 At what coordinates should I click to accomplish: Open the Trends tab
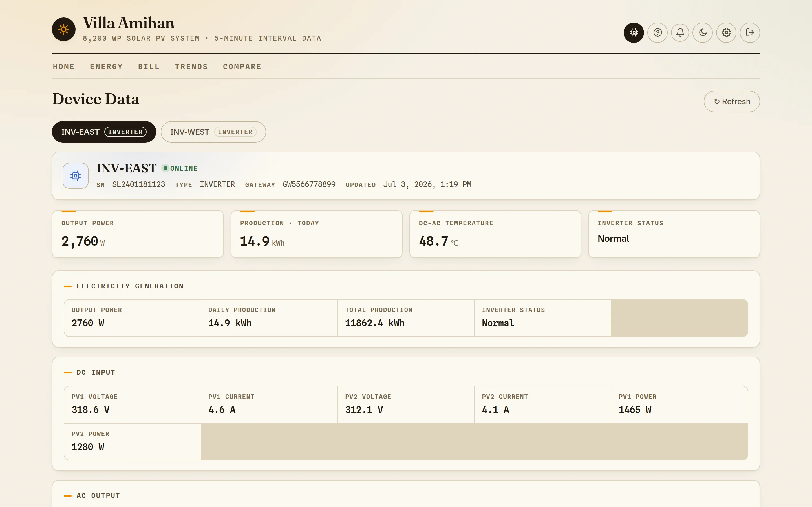(191, 67)
